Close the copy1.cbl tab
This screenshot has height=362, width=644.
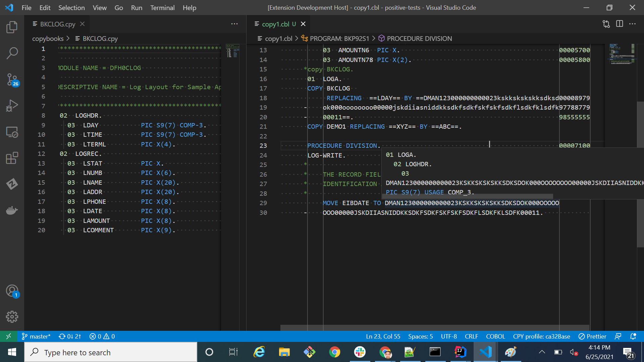pyautogui.click(x=303, y=24)
